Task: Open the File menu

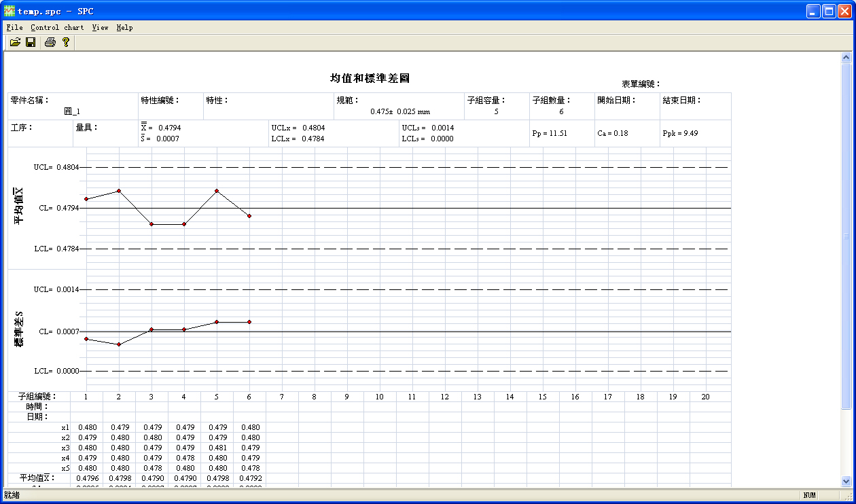Action: point(14,28)
